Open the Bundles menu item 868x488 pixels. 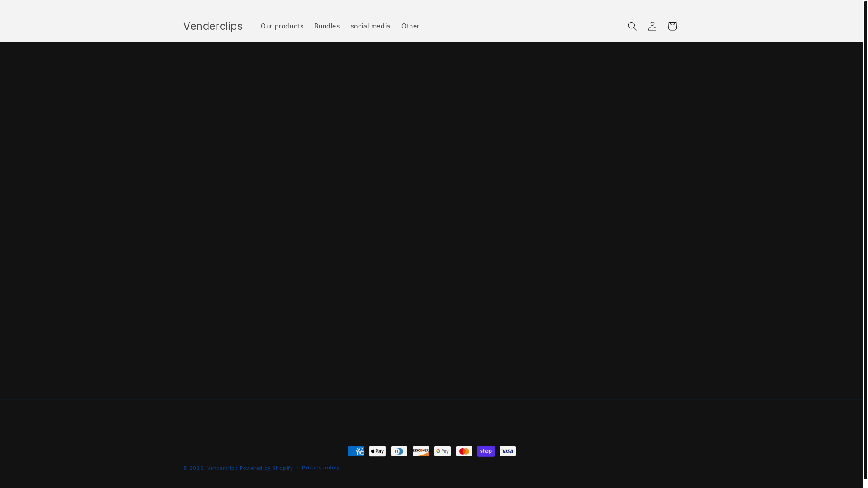click(x=327, y=26)
